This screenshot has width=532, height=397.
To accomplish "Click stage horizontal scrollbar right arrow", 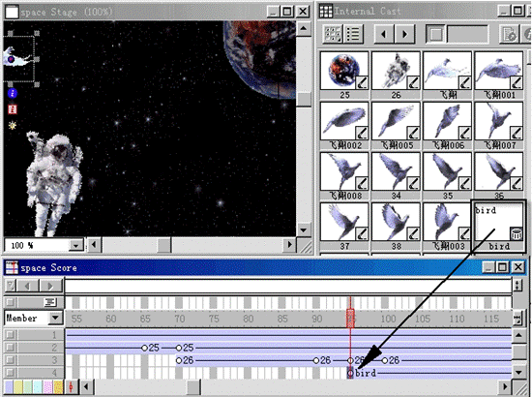I will click(289, 245).
